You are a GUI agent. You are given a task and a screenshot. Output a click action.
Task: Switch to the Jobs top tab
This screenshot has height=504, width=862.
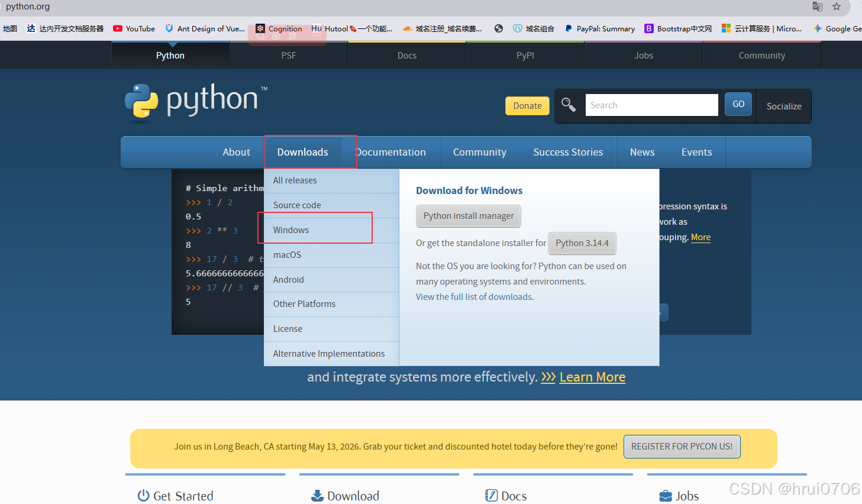(x=644, y=55)
